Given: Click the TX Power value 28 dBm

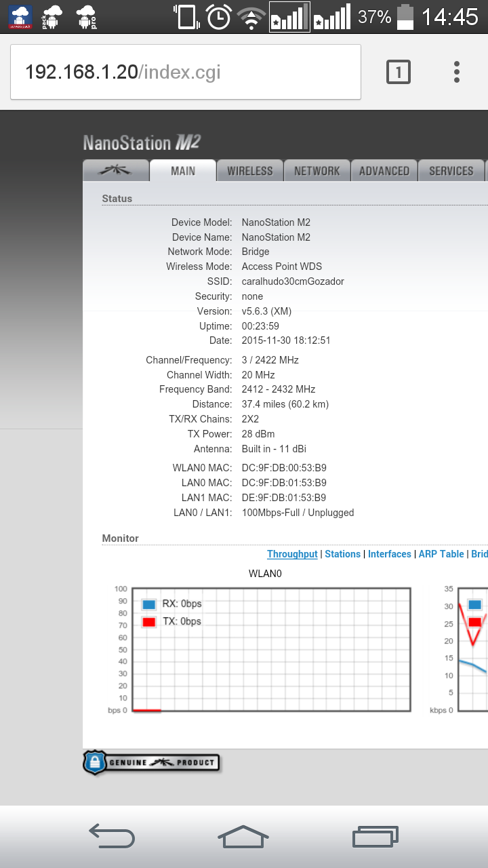Looking at the screenshot, I should point(258,434).
